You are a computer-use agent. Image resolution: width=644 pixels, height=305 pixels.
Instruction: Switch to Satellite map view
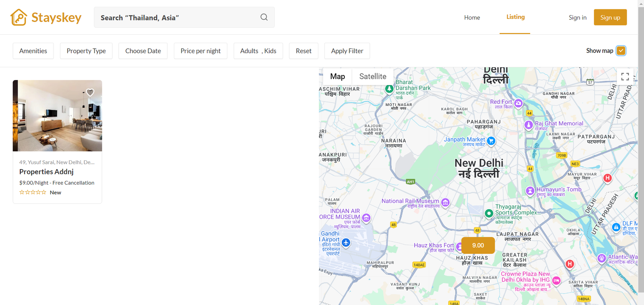click(x=372, y=77)
